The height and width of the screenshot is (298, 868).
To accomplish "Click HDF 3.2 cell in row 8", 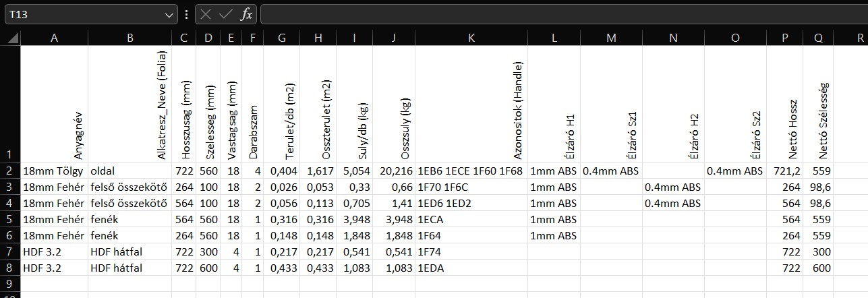I will pyautogui.click(x=54, y=268).
